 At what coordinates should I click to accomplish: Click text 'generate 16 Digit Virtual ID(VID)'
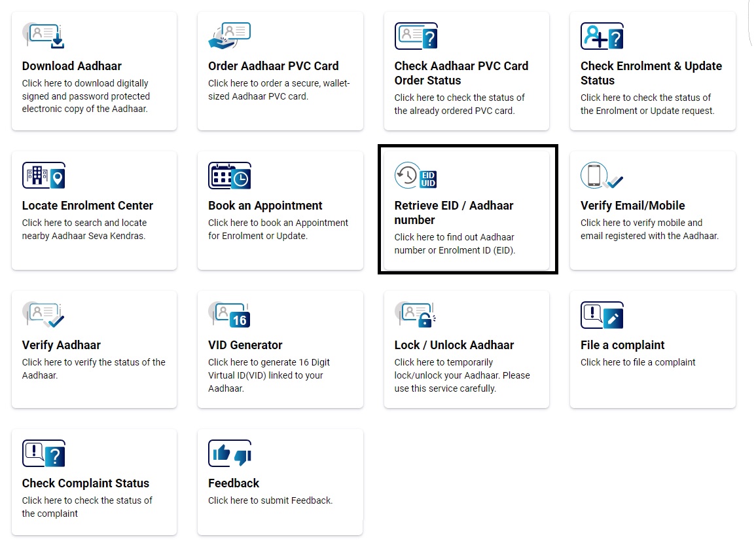tap(269, 369)
